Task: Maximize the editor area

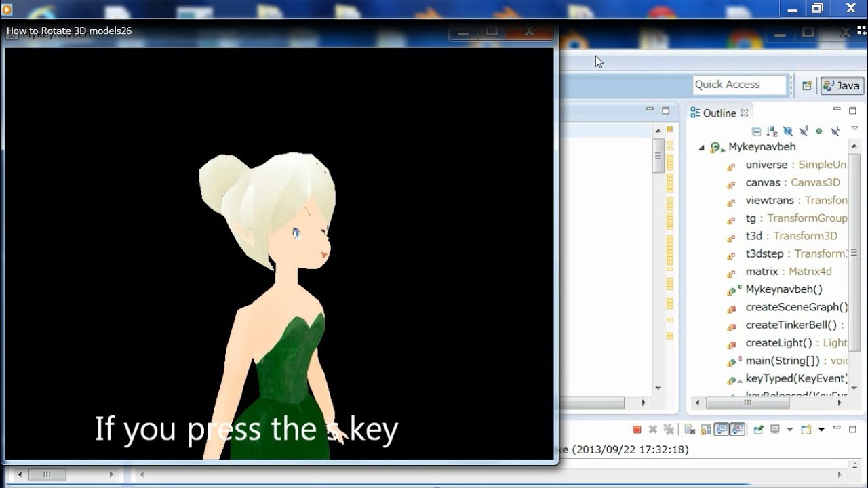Action: click(665, 110)
